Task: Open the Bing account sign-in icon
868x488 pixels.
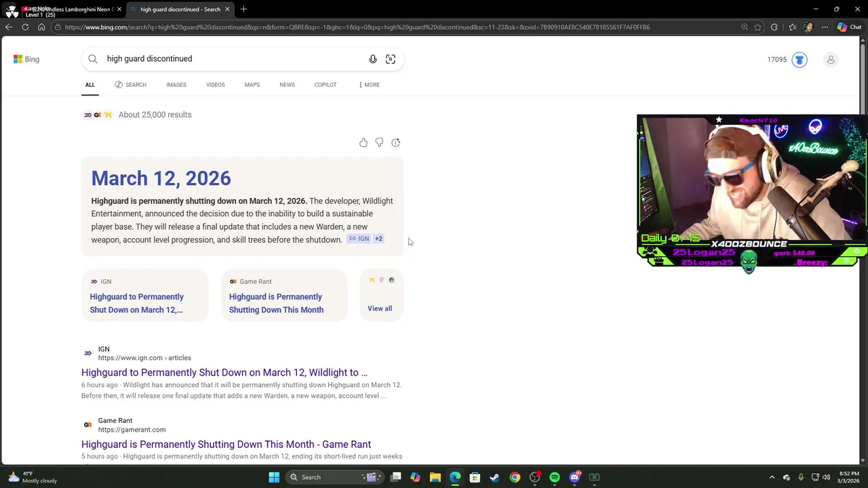Action: 831,60
